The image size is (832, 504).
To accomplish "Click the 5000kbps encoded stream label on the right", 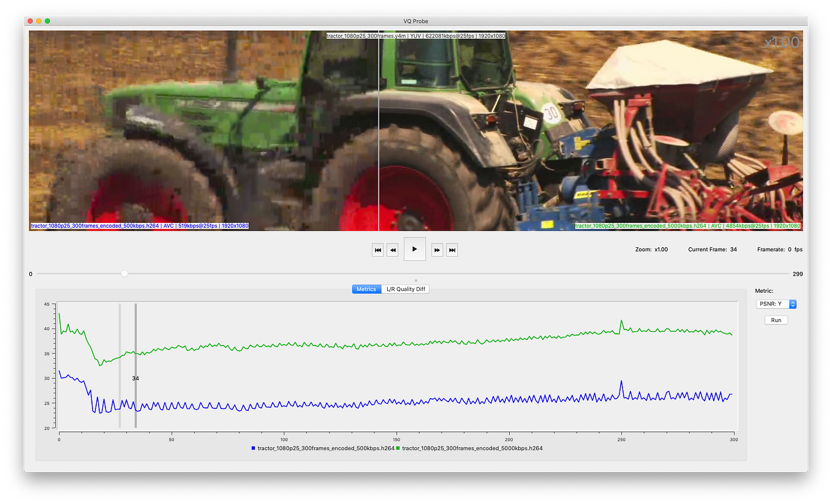I will [686, 225].
